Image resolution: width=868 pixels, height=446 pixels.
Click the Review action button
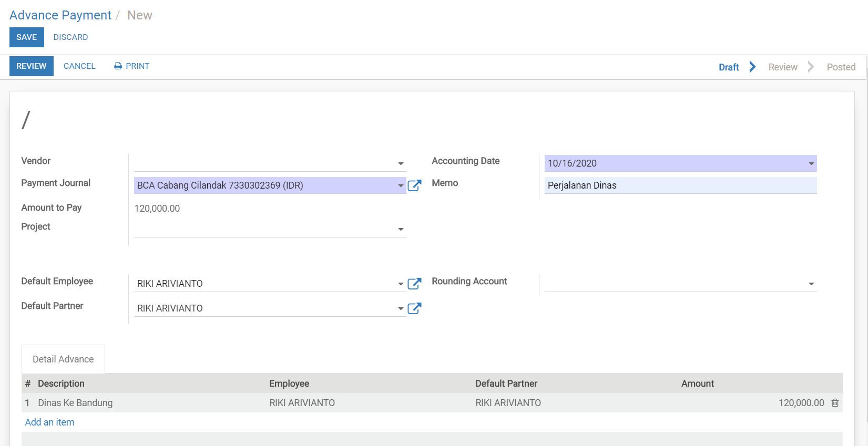pyautogui.click(x=32, y=66)
